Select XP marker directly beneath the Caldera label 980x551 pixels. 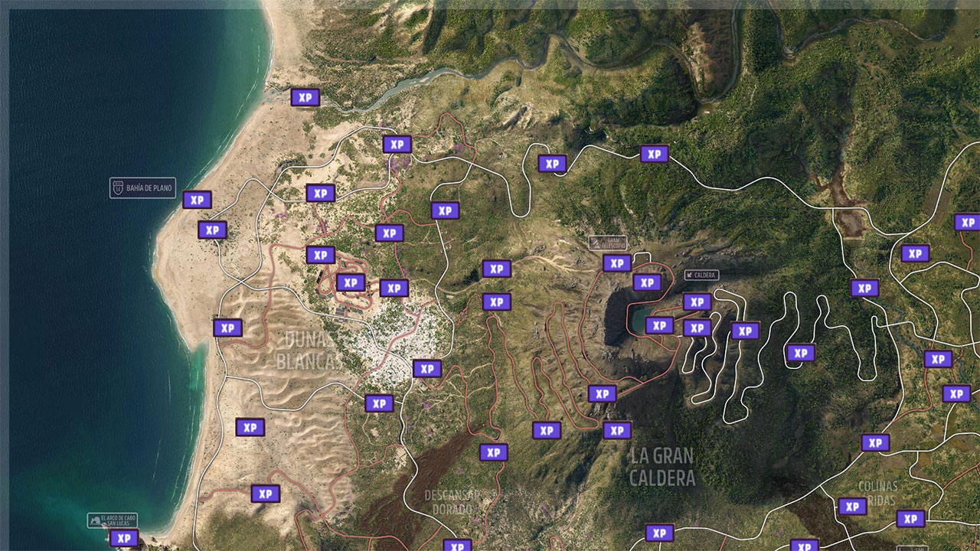[697, 302]
